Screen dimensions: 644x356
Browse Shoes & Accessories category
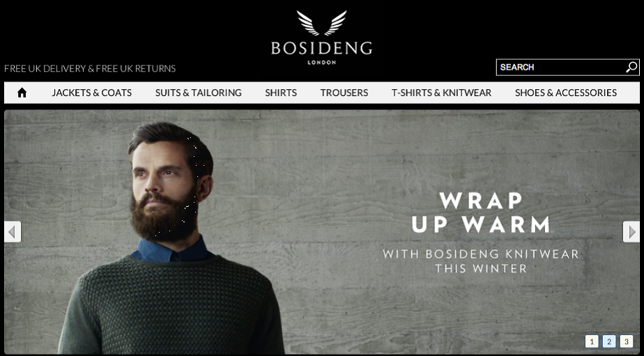[566, 93]
